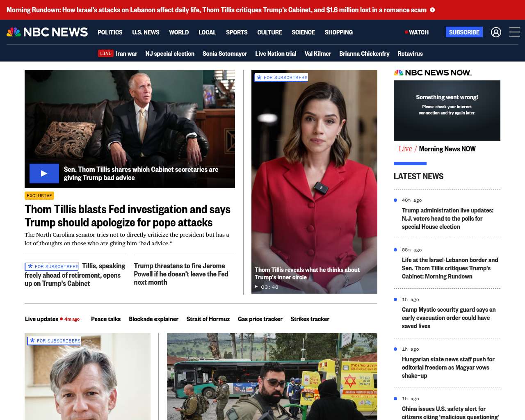Click the EXCLUSIVE yellow tag
Viewport: 525px width, 420px height.
39,196
